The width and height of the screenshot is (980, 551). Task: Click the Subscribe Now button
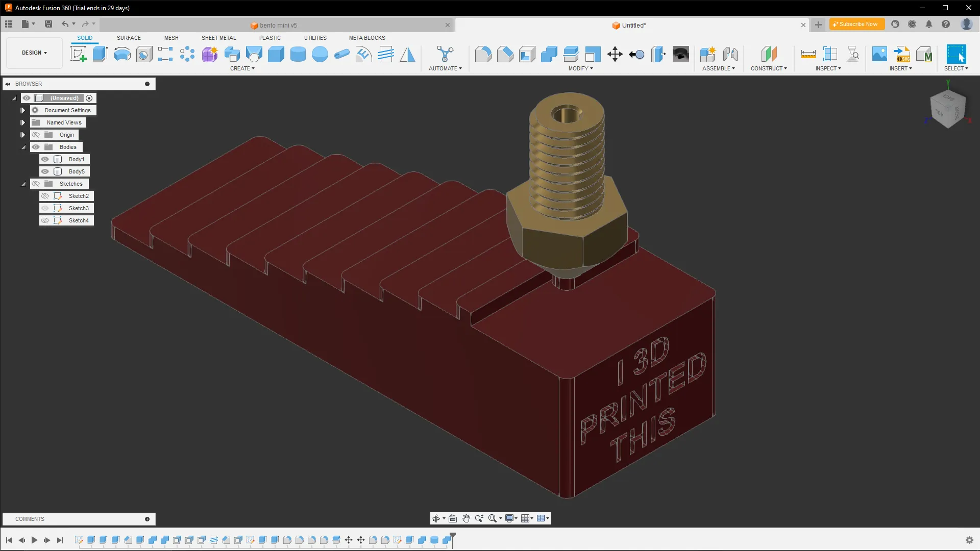coord(856,24)
